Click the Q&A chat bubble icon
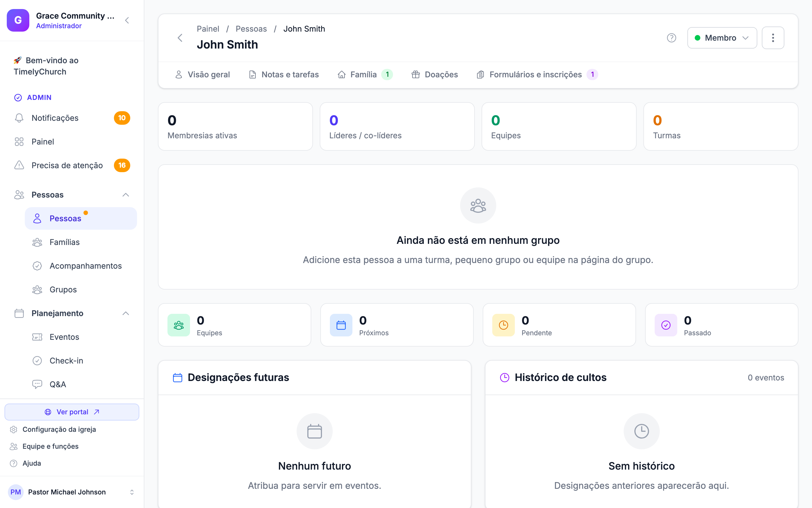This screenshot has height=508, width=812. (37, 384)
